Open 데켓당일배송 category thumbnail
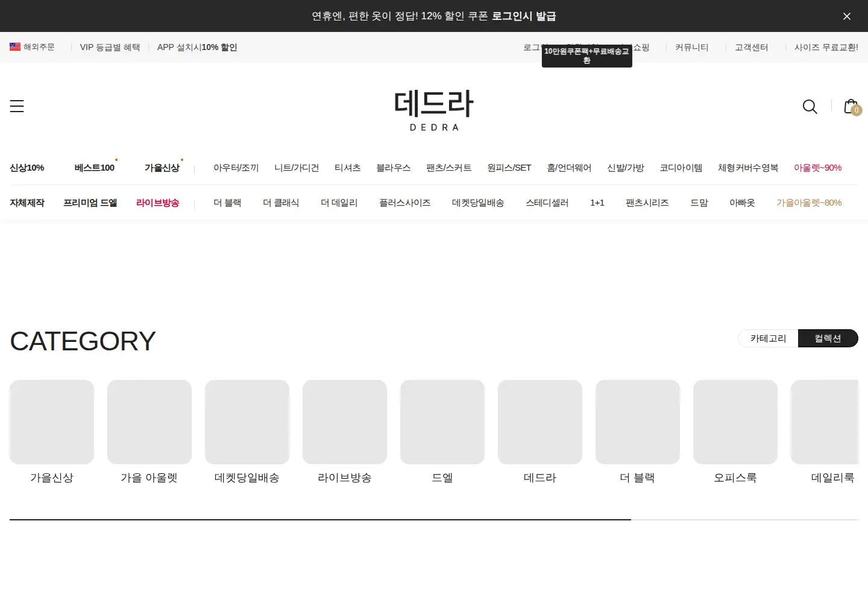The width and height of the screenshot is (868, 603). click(x=247, y=422)
